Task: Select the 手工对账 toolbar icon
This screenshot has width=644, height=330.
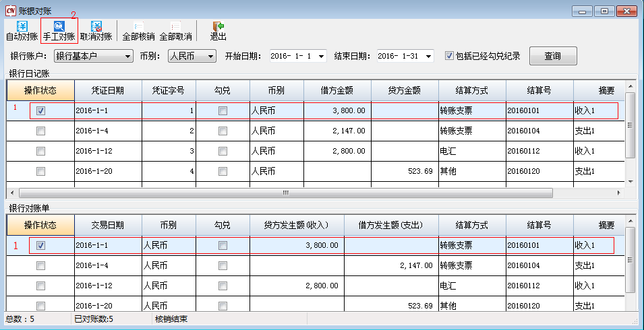Action: [x=59, y=27]
